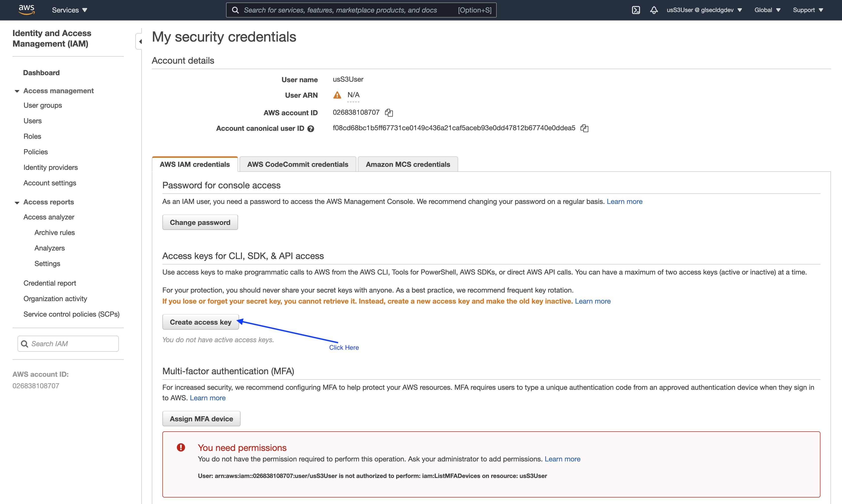Open Credential report

coord(50,283)
